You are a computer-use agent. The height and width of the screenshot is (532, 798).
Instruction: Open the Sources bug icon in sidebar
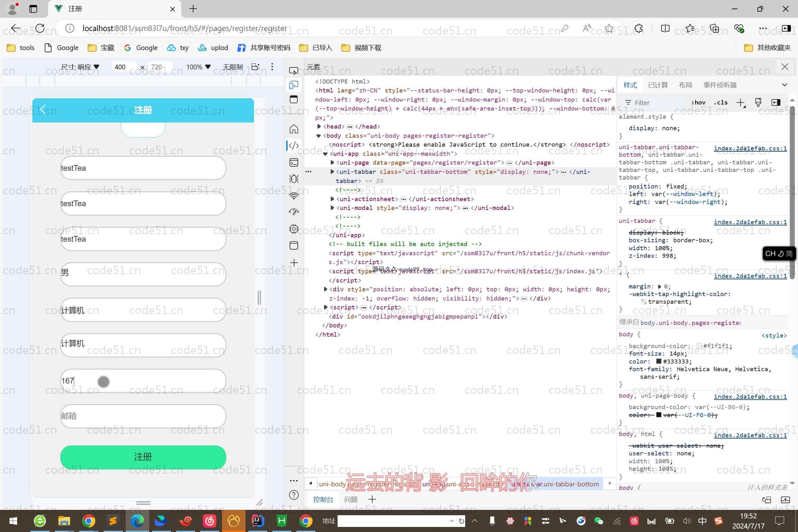[294, 179]
